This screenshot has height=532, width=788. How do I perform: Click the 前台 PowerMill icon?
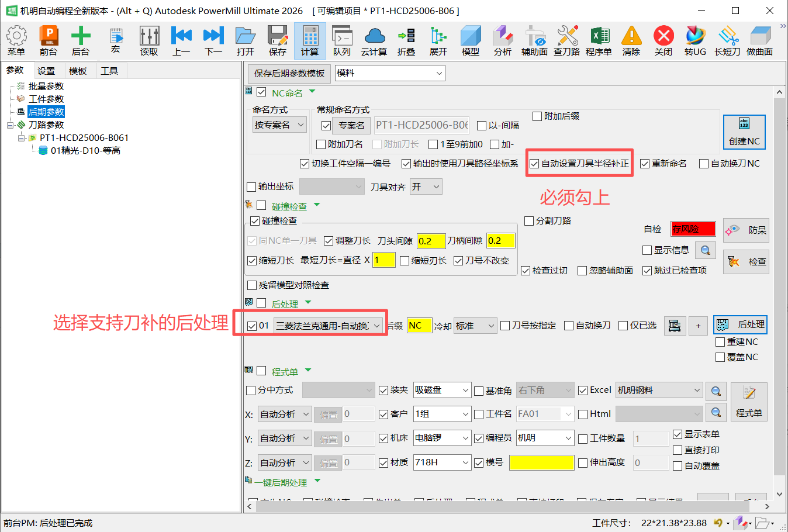point(49,40)
